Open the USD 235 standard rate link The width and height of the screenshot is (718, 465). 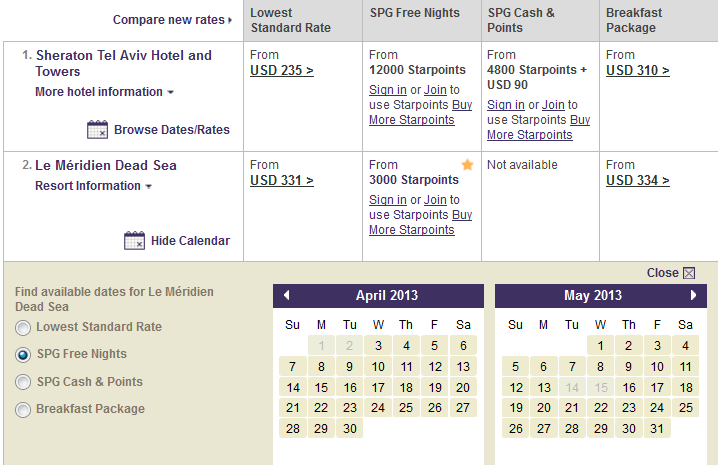click(282, 70)
